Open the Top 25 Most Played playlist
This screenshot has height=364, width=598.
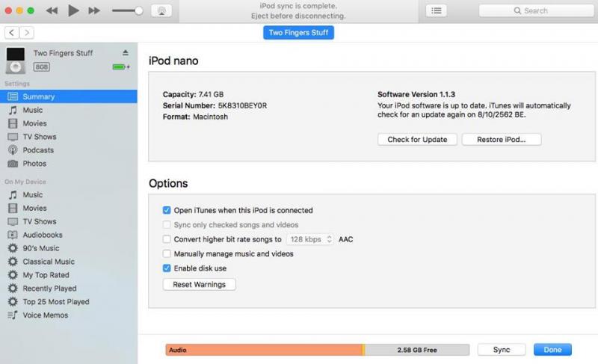click(x=69, y=301)
